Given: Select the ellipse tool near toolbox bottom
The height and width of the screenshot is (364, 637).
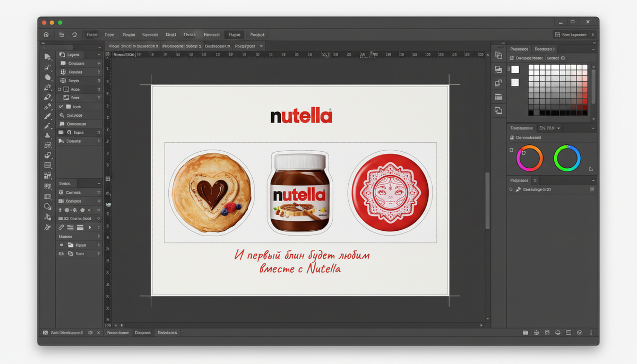Looking at the screenshot, I should [47, 206].
